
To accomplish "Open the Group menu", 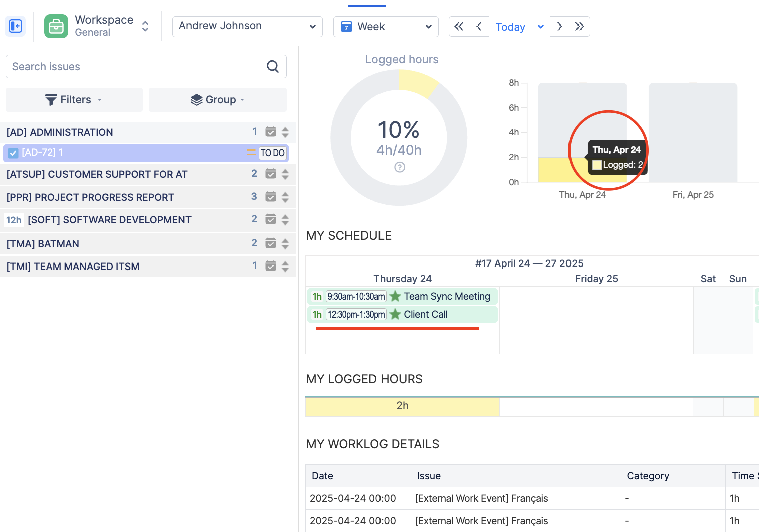I will 218,100.
